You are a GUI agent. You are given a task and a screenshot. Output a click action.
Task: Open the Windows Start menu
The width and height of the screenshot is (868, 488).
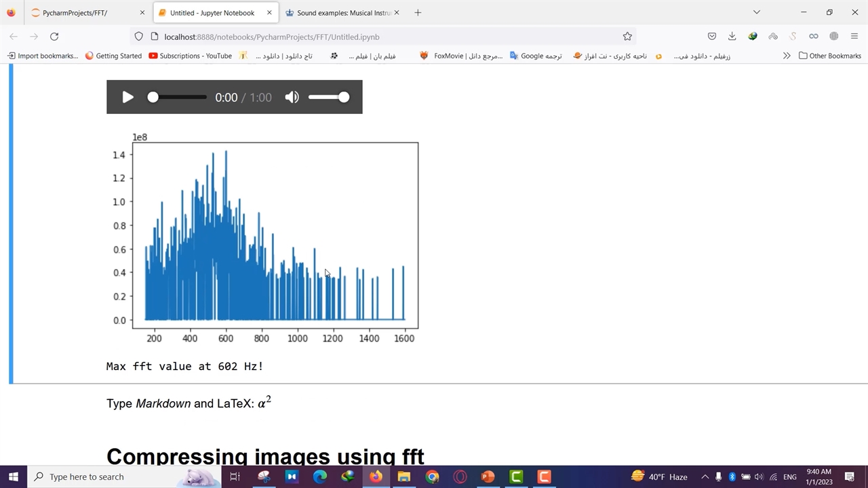click(x=14, y=476)
